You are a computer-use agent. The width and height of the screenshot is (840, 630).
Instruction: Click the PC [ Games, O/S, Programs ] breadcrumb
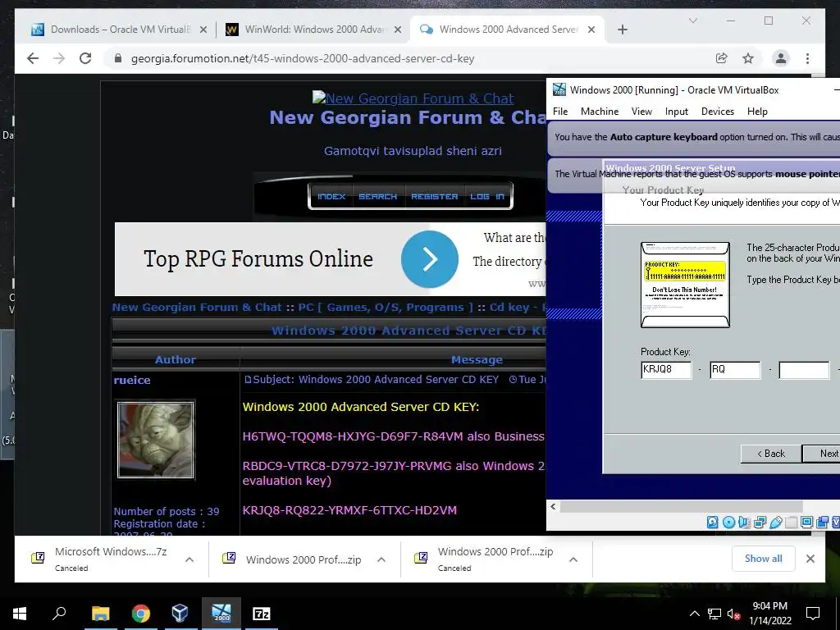pos(386,308)
